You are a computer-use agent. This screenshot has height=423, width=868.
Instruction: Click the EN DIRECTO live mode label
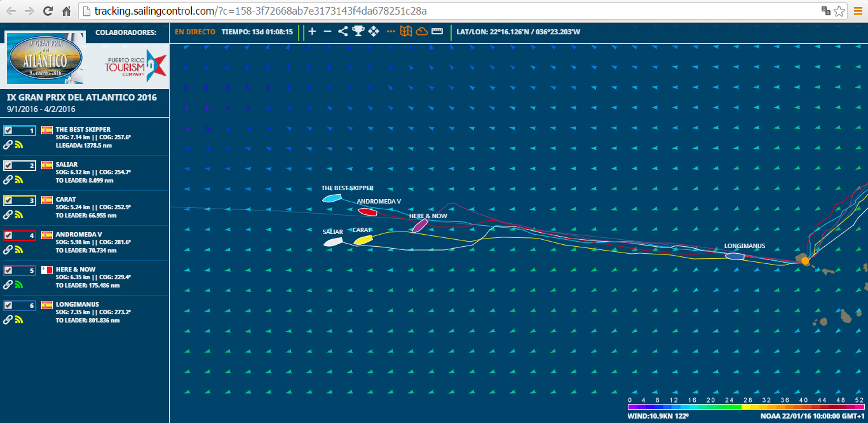tap(195, 32)
